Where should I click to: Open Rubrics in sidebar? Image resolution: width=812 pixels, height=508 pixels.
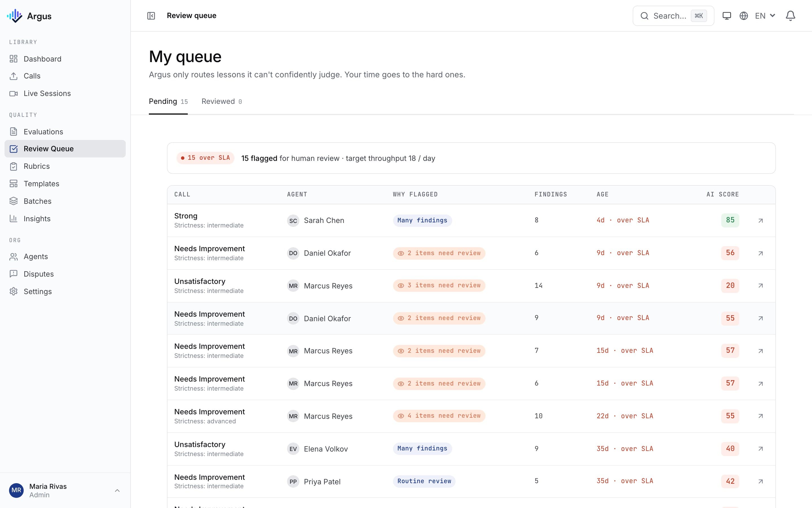[65, 166]
